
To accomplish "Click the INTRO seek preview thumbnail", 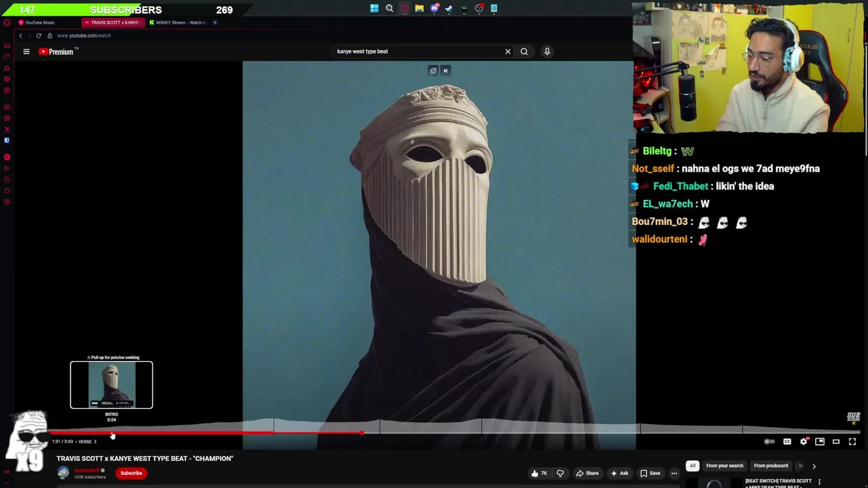I will [x=111, y=385].
